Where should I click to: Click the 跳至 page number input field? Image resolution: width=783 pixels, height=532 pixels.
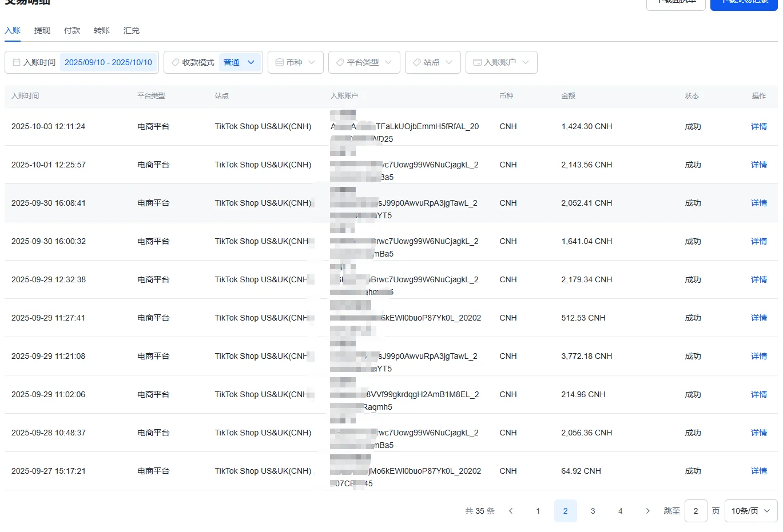695,511
